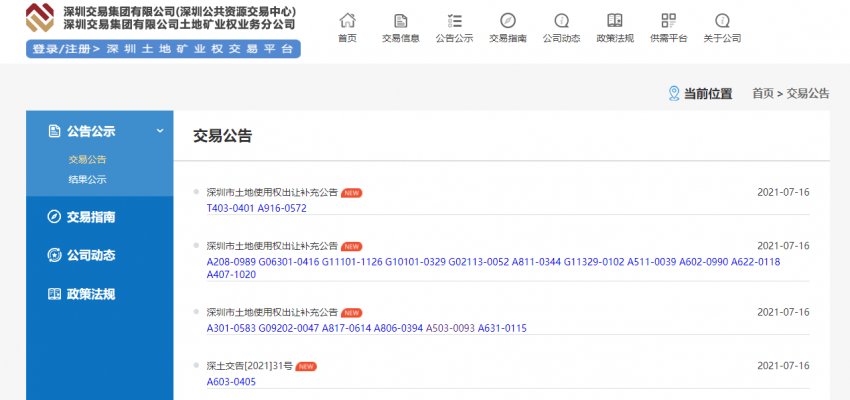Collapse the 公告公示 sidebar chevron
Screen dimensions: 850x400
[160, 131]
